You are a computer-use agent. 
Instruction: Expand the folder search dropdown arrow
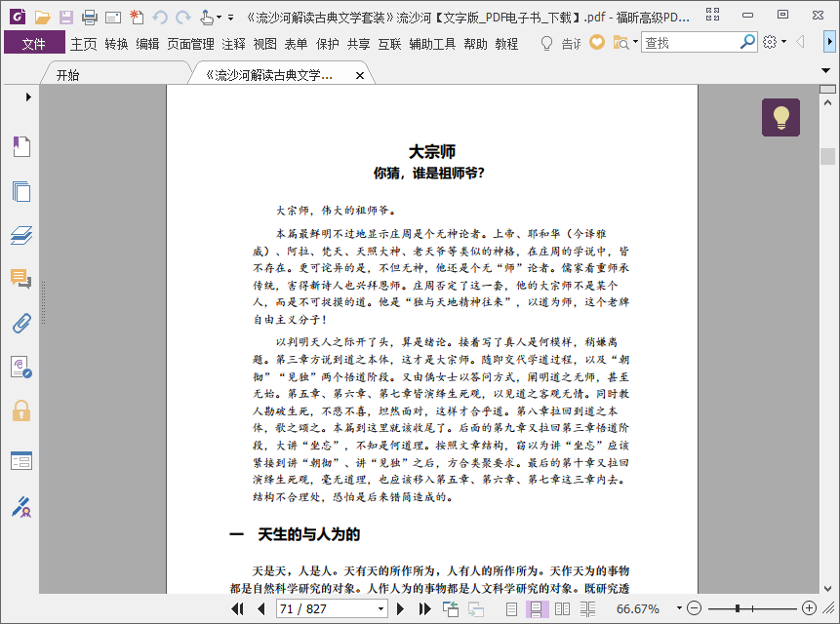coord(635,42)
